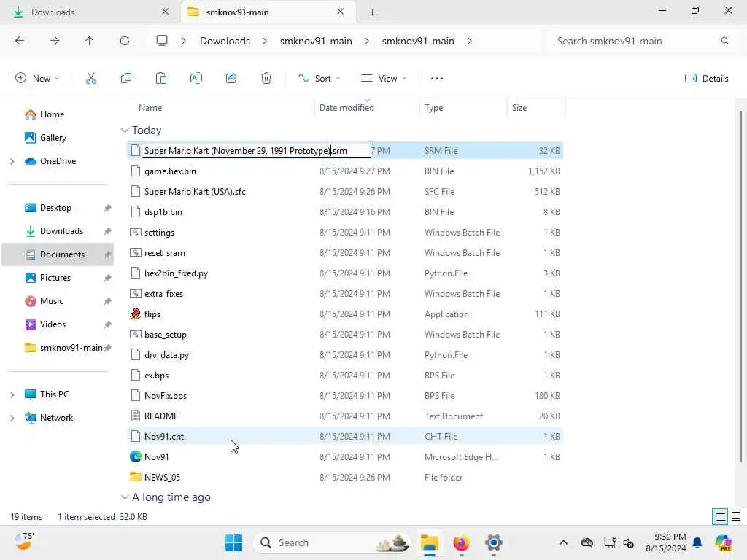The image size is (747, 560).
Task: Click Downloads in the breadcrumb path
Action: pyautogui.click(x=225, y=41)
